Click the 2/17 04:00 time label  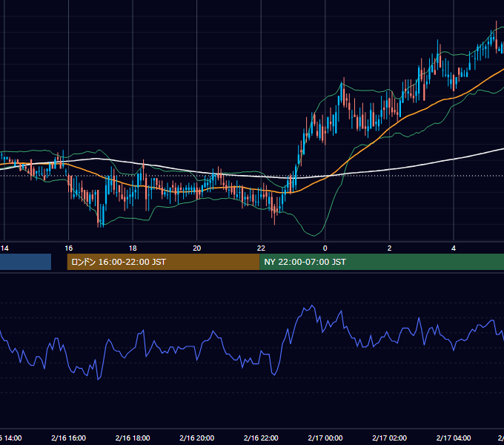click(454, 438)
